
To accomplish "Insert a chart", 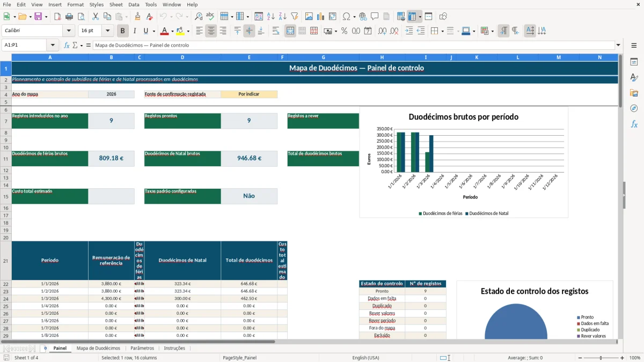I will [321, 17].
